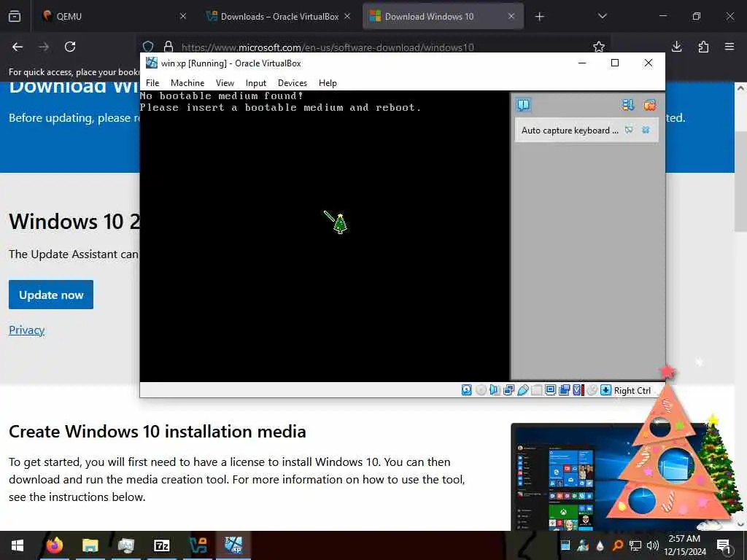Open the Firefox downloads panel

tap(676, 47)
